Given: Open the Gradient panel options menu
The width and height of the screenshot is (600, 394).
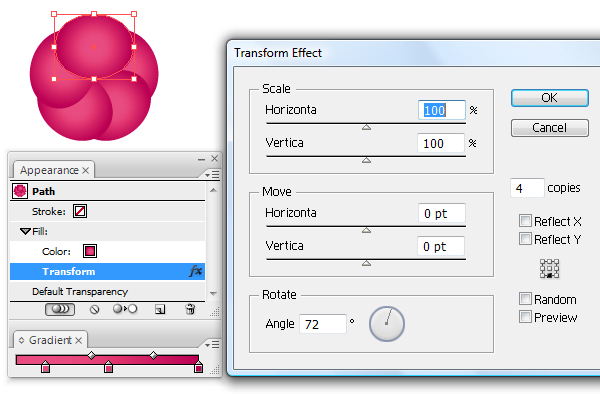Looking at the screenshot, I should coord(212,345).
